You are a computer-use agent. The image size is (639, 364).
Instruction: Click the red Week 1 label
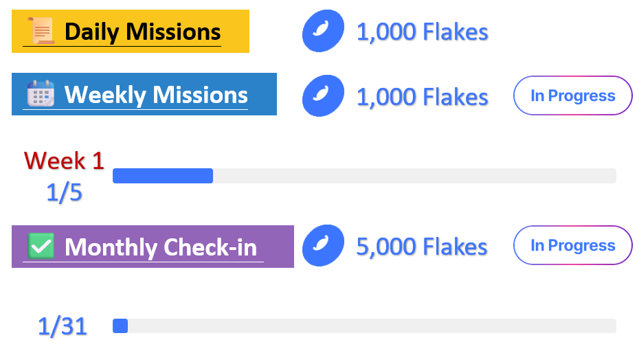click(x=64, y=161)
